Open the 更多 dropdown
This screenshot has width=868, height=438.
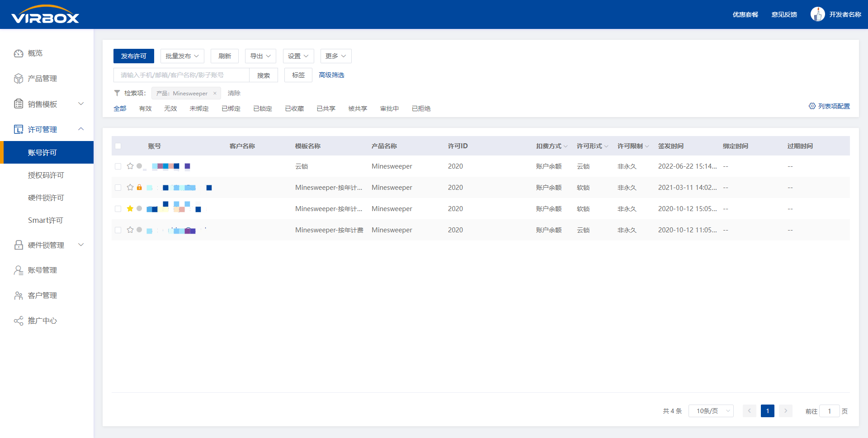click(x=336, y=56)
